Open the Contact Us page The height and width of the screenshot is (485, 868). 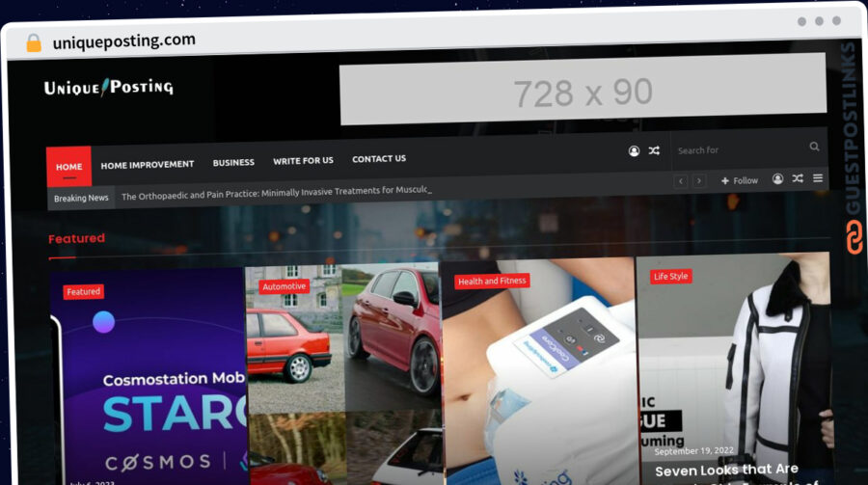click(x=379, y=159)
